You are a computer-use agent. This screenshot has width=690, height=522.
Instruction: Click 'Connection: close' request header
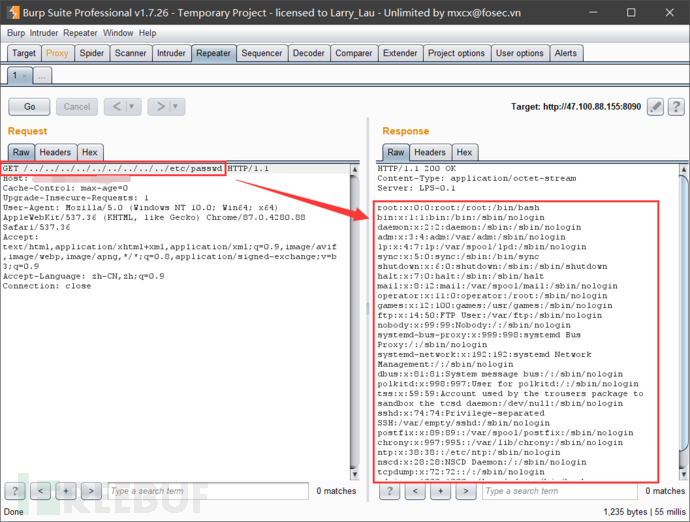pyautogui.click(x=47, y=286)
